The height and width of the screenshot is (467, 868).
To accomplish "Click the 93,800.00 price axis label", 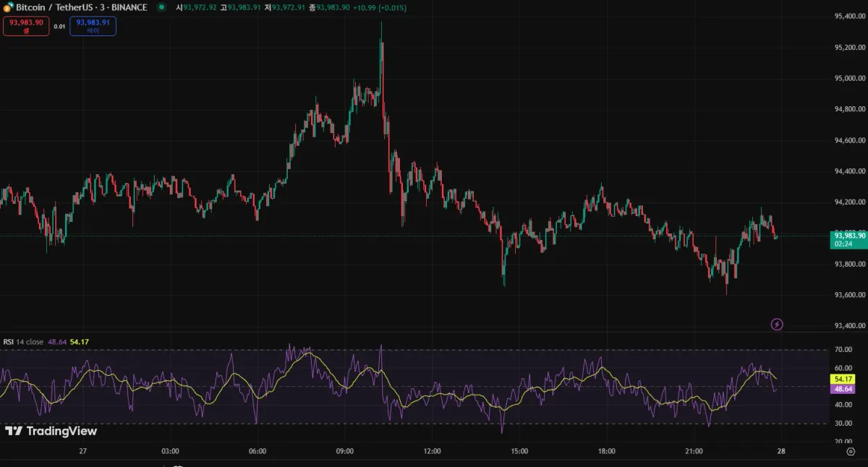I will 849,264.
